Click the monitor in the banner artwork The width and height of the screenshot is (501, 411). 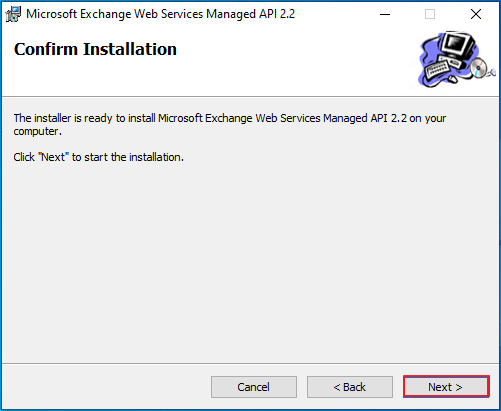coord(457,45)
